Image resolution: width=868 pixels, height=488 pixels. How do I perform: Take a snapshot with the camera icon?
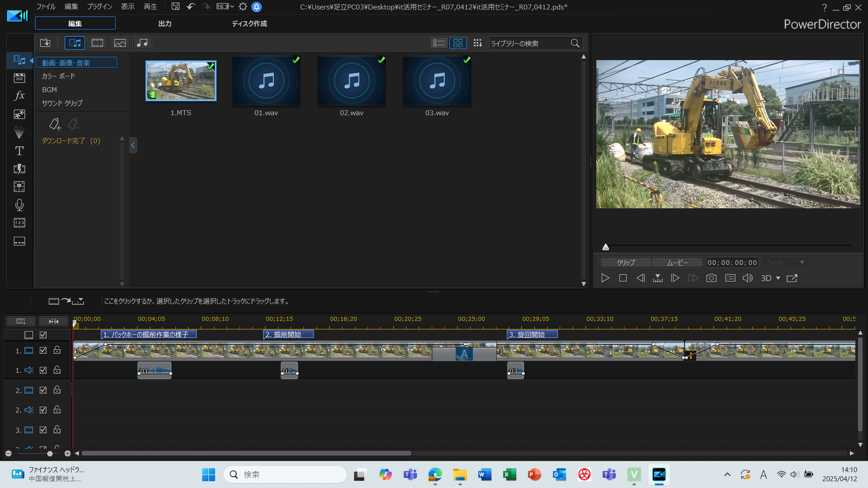coord(711,278)
